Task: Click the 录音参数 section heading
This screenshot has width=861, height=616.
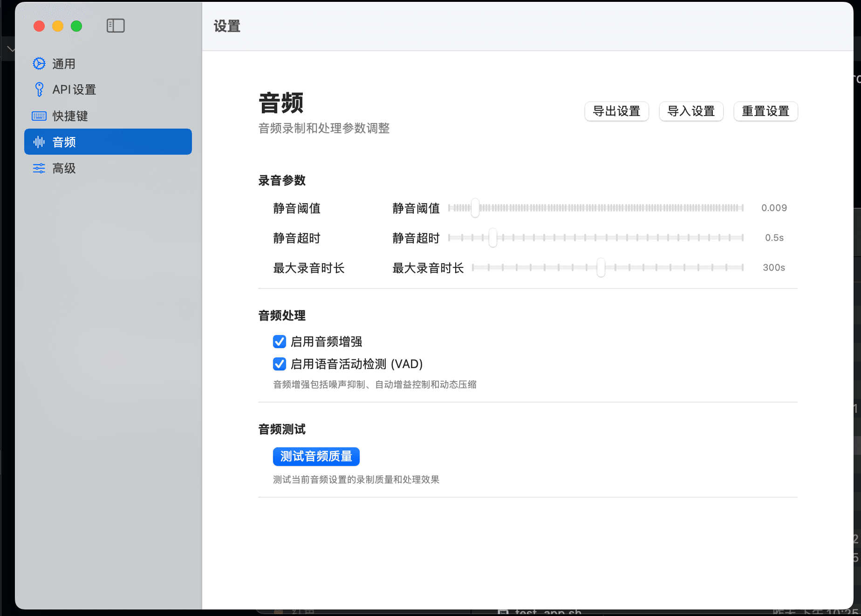Action: [x=282, y=180]
